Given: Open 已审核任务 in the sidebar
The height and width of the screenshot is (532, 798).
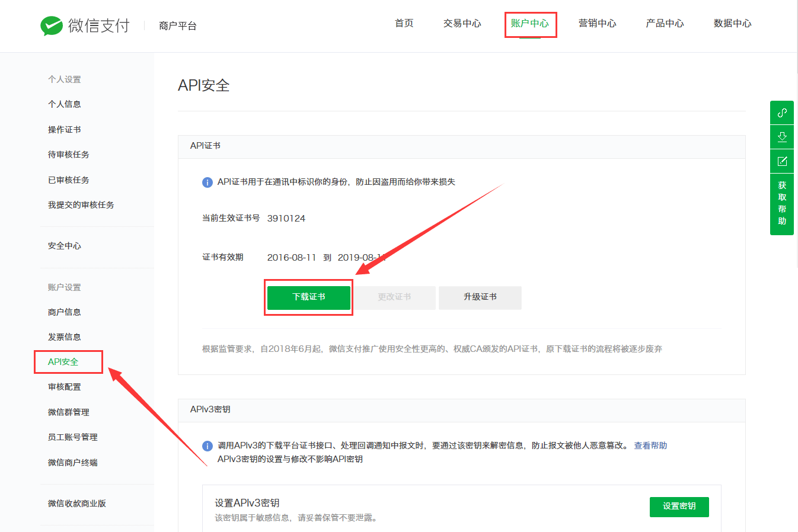Looking at the screenshot, I should tap(69, 180).
